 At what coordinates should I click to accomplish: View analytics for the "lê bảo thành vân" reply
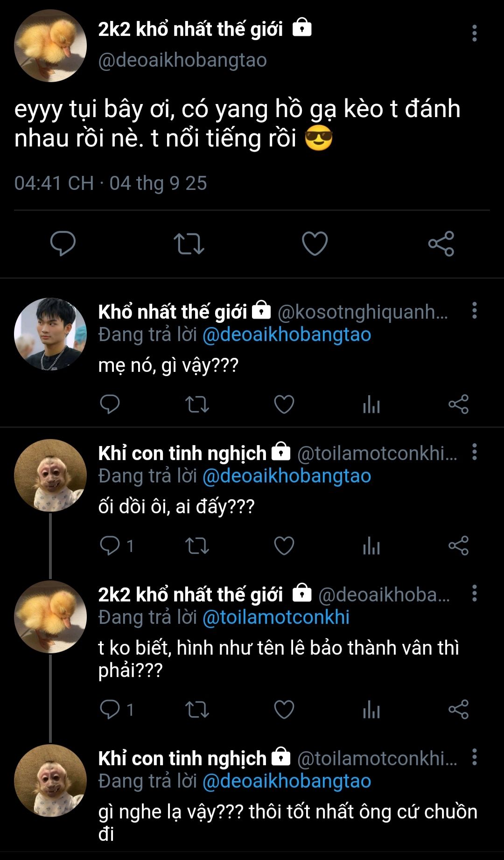click(x=371, y=710)
